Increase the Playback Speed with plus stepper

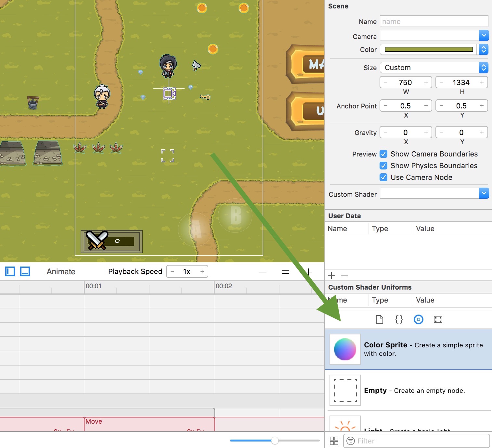tap(202, 271)
